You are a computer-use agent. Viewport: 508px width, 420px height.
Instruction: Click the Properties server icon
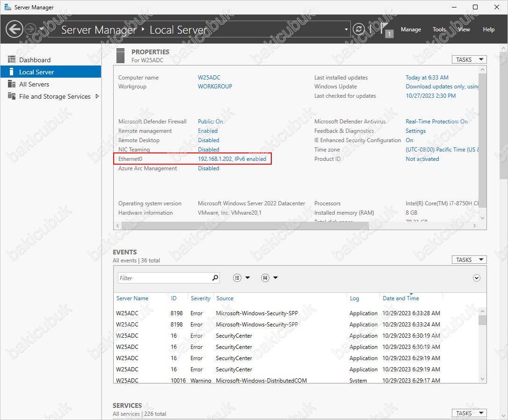tap(121, 55)
